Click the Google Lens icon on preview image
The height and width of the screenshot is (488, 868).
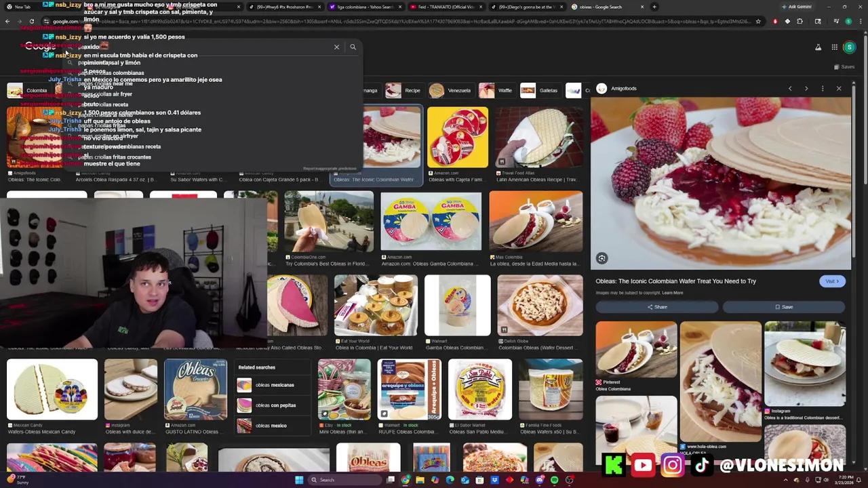click(x=601, y=258)
